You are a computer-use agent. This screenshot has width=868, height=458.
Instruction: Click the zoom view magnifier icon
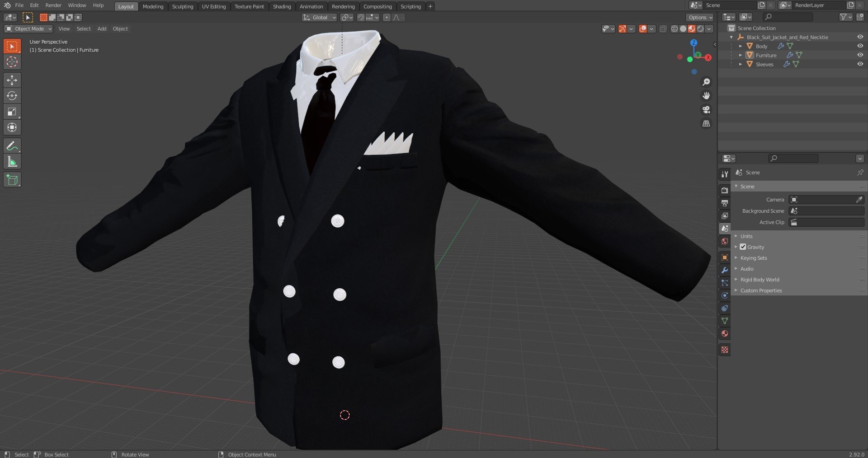[706, 82]
